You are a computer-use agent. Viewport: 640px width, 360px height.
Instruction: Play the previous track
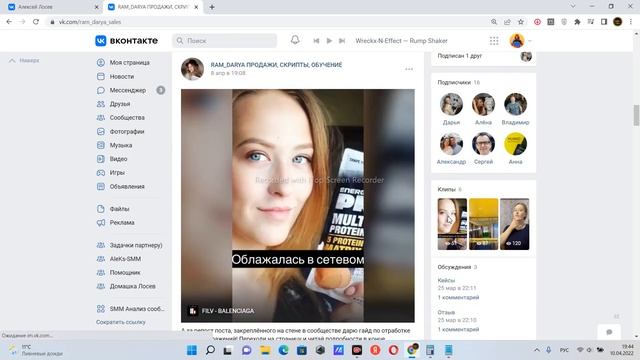[316, 41]
